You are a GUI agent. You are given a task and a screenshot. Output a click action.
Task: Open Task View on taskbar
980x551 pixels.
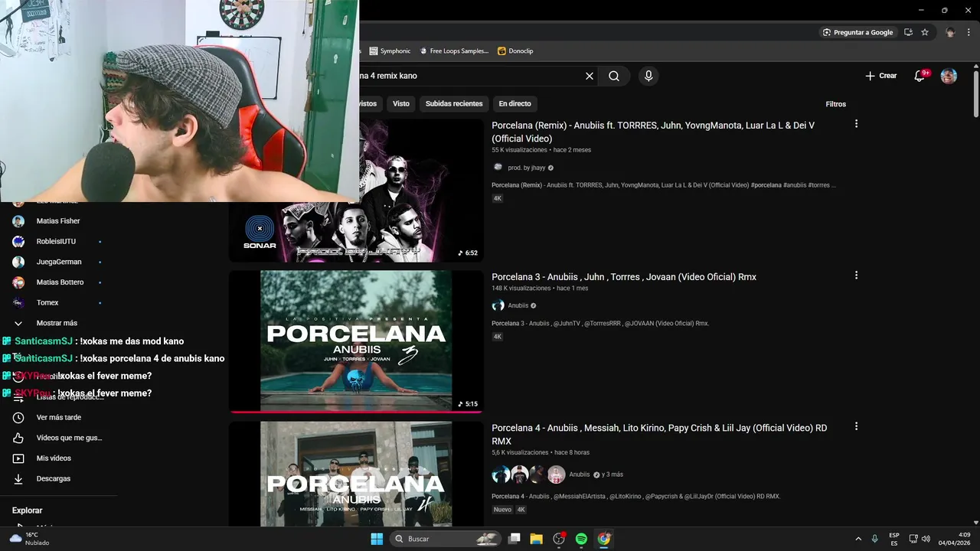(514, 539)
